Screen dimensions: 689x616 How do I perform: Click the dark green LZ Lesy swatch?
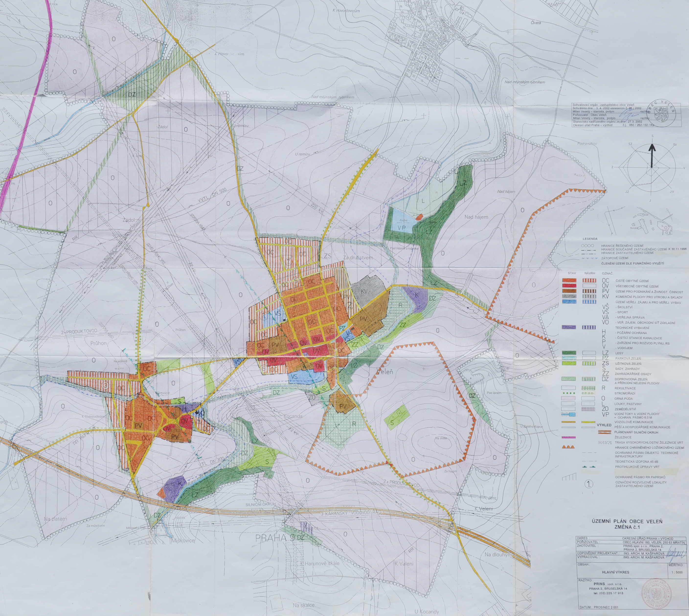coord(569,353)
